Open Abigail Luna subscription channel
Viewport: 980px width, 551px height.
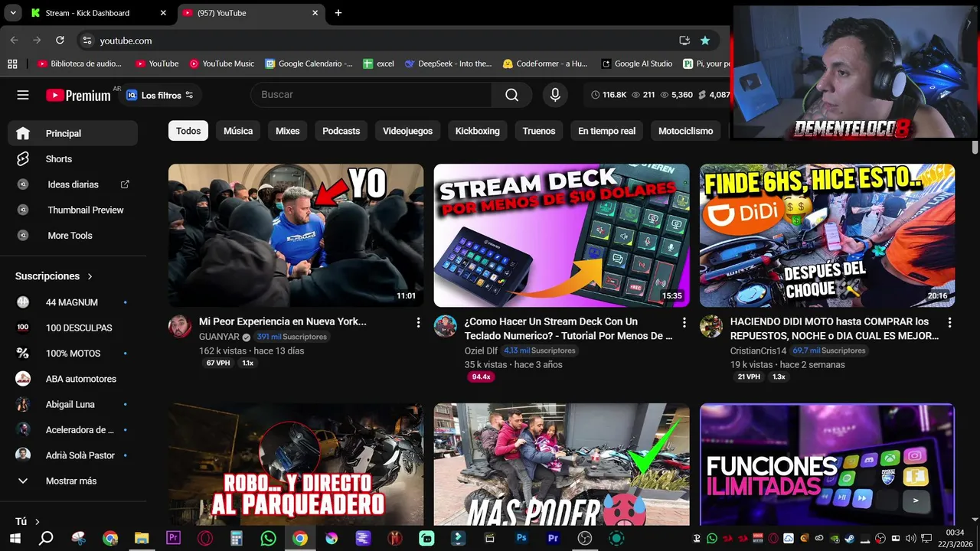tap(73, 404)
